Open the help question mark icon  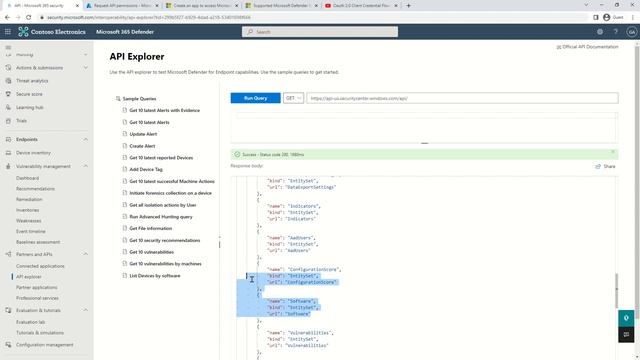click(x=616, y=31)
